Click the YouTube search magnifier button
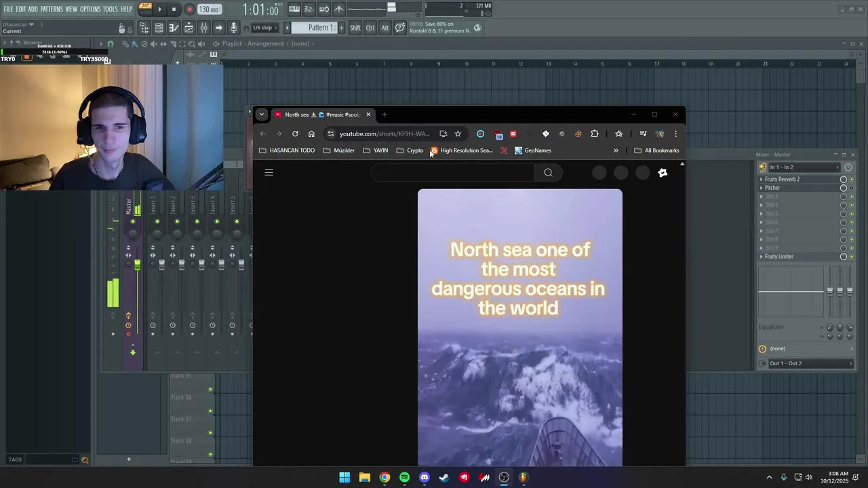868x488 pixels. (548, 173)
